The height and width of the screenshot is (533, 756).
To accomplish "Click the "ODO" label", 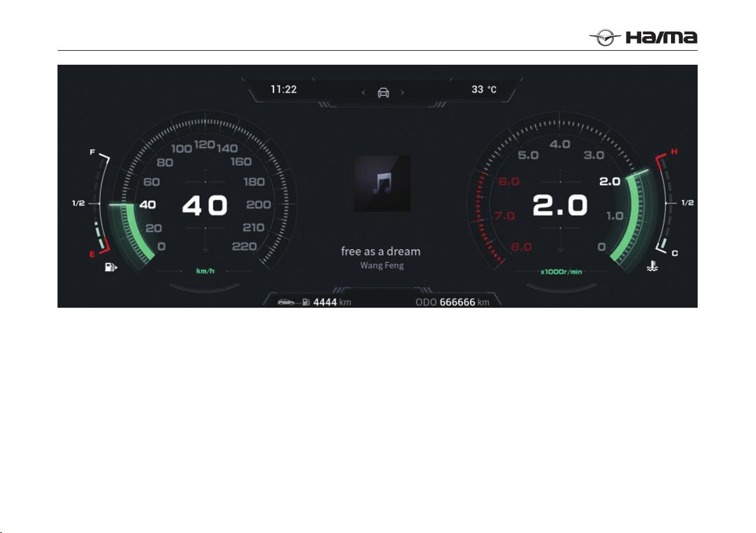I will [x=426, y=303].
